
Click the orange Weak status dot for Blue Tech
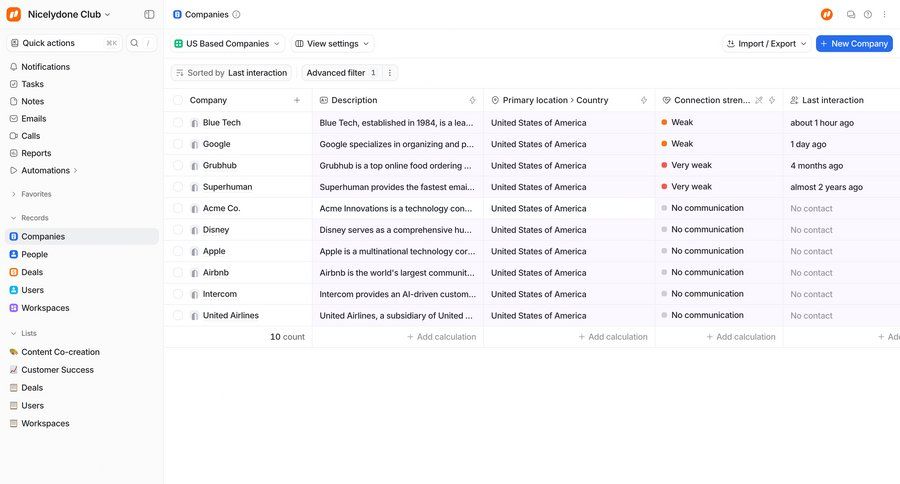[664, 122]
